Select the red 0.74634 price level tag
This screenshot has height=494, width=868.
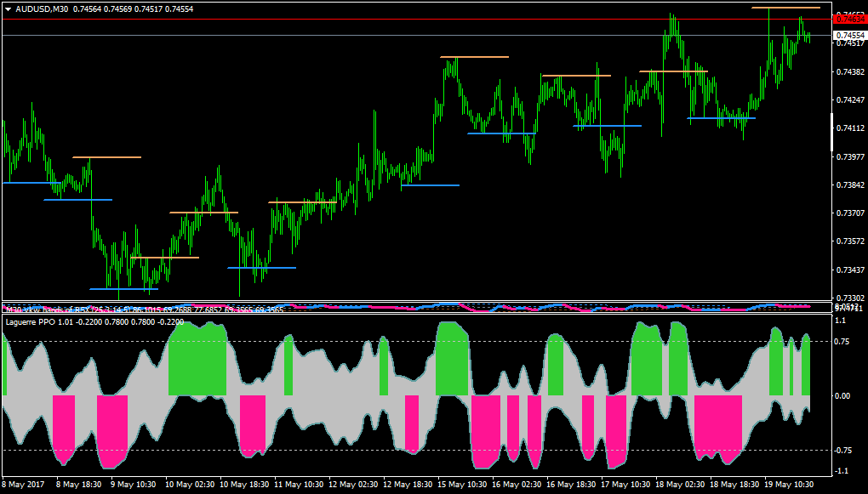pyautogui.click(x=850, y=20)
